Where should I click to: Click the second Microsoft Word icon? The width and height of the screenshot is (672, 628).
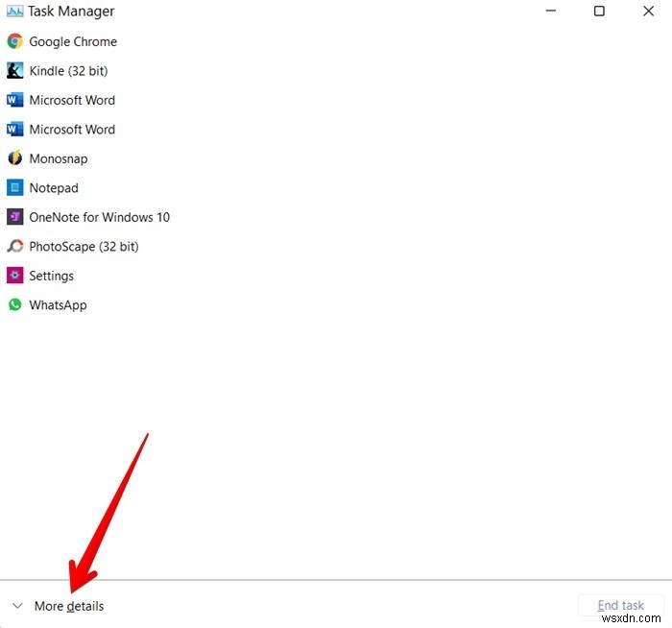(x=15, y=129)
